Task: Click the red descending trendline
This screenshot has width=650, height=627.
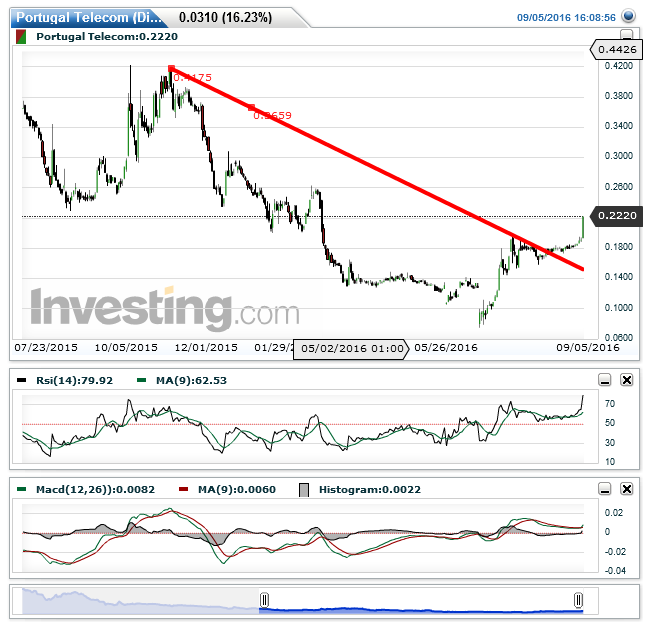Action: tap(377, 169)
